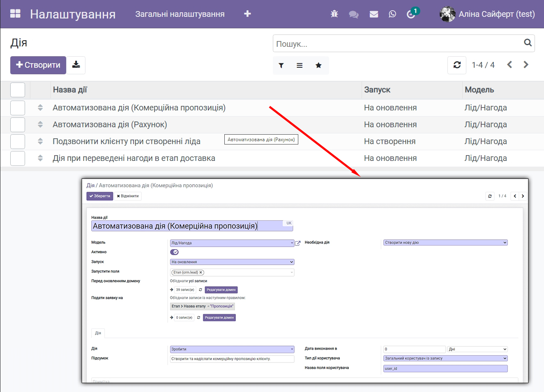
Task: Open activities clock with badge
Action: 411,14
